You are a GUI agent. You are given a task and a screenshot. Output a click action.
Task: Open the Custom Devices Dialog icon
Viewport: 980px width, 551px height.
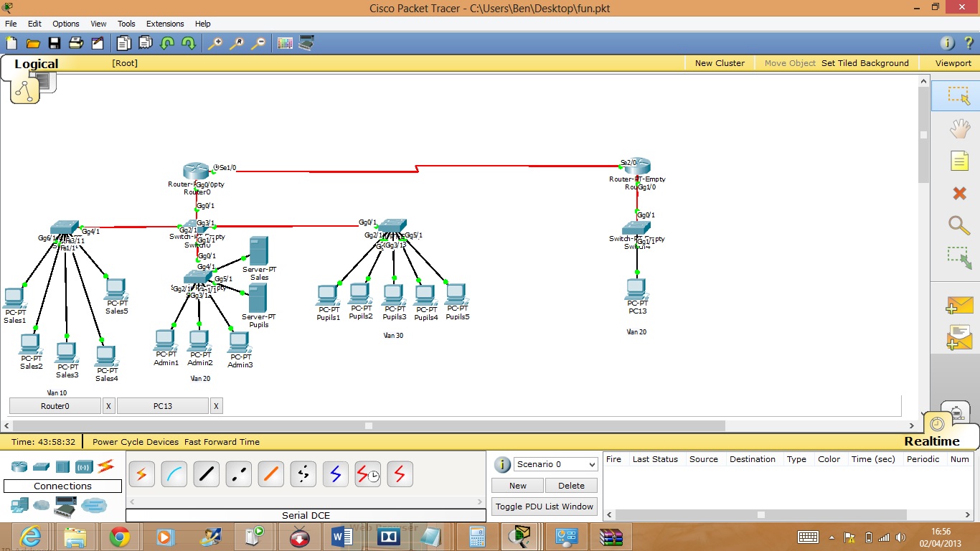tap(306, 43)
